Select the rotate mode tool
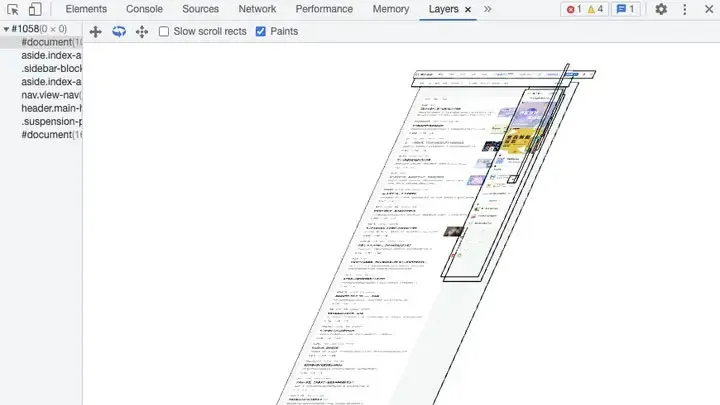 pos(119,32)
